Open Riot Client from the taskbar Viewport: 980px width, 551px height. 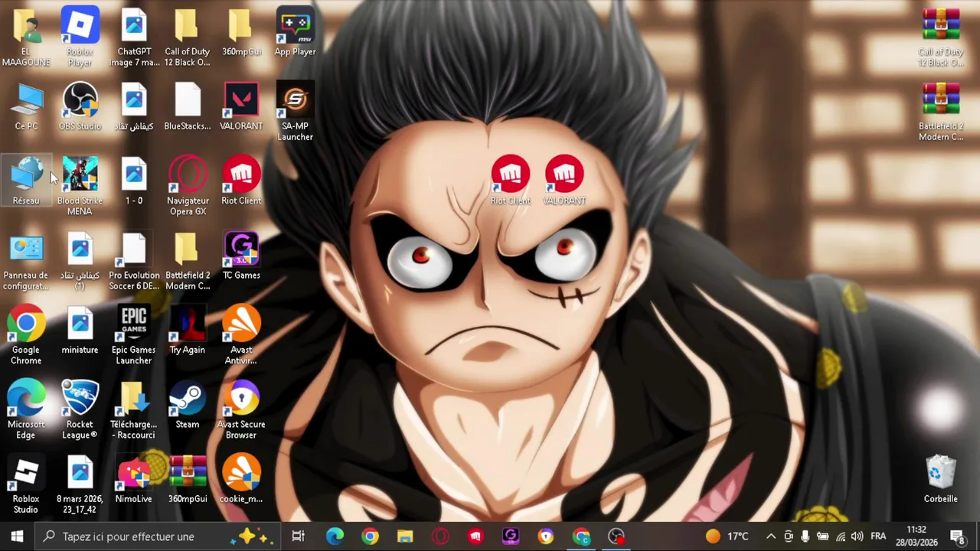coord(475,536)
